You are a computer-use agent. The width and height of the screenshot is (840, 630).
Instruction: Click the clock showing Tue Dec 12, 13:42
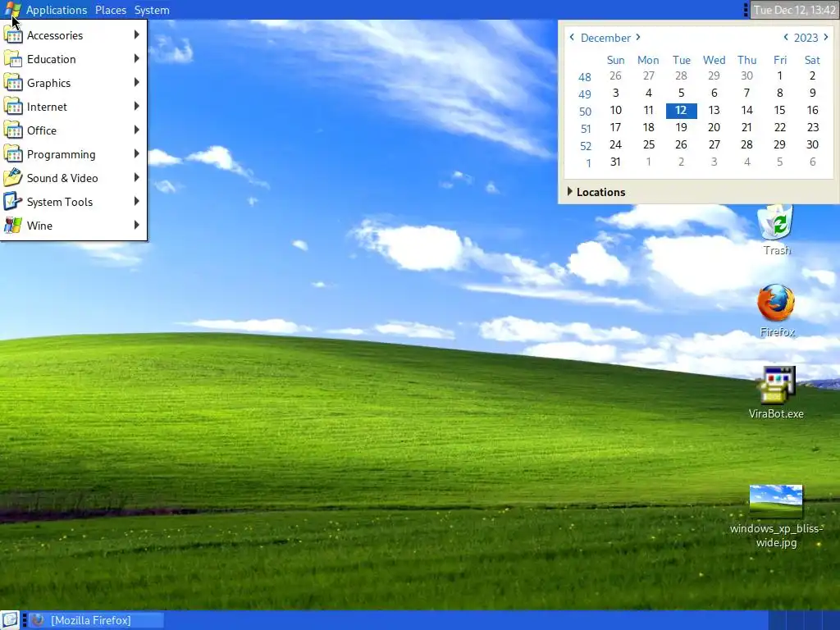pos(794,10)
